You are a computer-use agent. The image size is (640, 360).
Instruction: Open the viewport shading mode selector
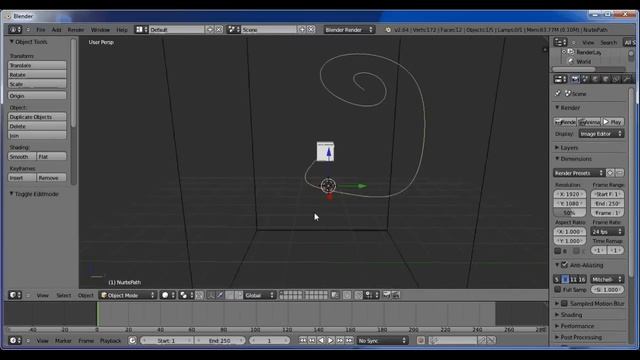pyautogui.click(x=168, y=295)
